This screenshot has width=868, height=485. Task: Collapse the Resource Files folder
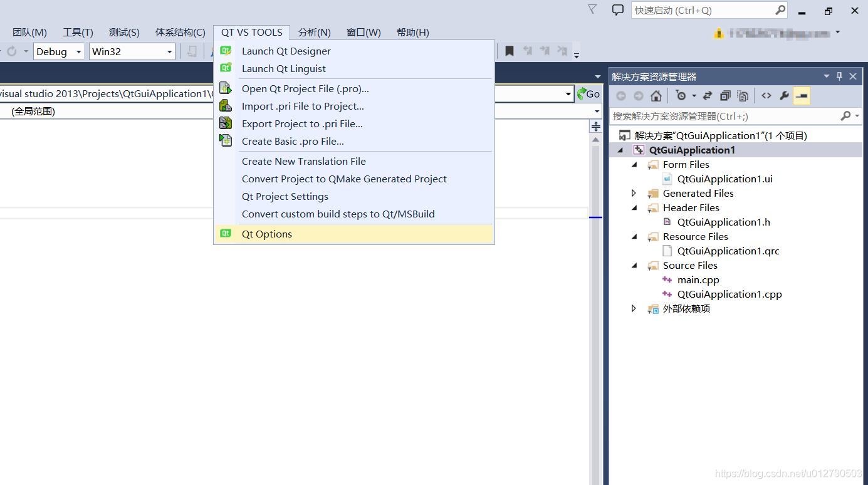click(634, 237)
